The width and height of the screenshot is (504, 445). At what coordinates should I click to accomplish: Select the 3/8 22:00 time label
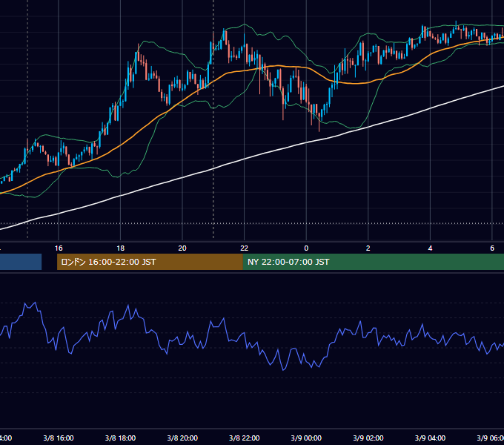pyautogui.click(x=245, y=438)
